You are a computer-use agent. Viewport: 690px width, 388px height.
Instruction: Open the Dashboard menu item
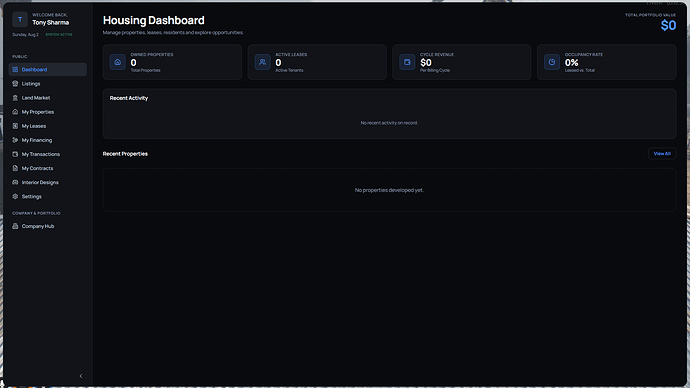click(x=48, y=70)
